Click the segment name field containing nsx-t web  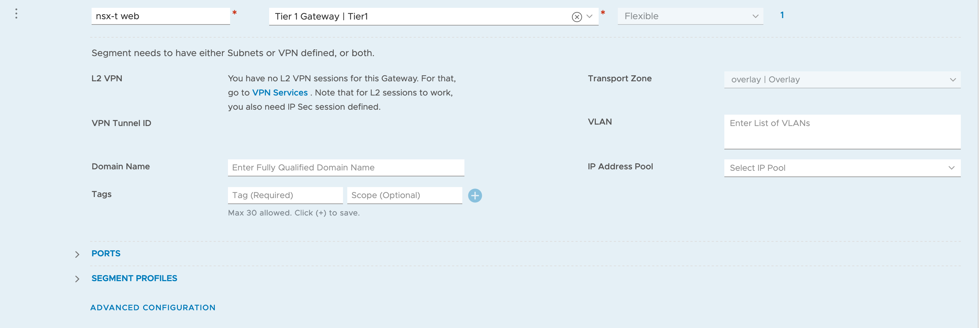coord(160,16)
